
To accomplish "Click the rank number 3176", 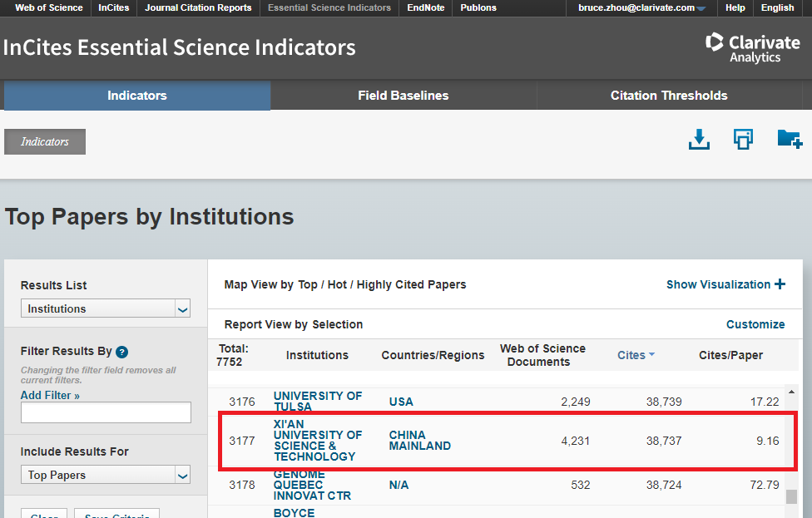I will 242,402.
